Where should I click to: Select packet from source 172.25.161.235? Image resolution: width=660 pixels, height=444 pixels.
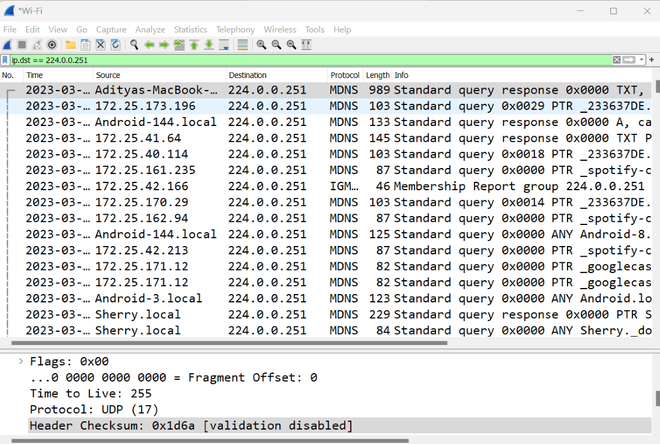click(x=326, y=170)
